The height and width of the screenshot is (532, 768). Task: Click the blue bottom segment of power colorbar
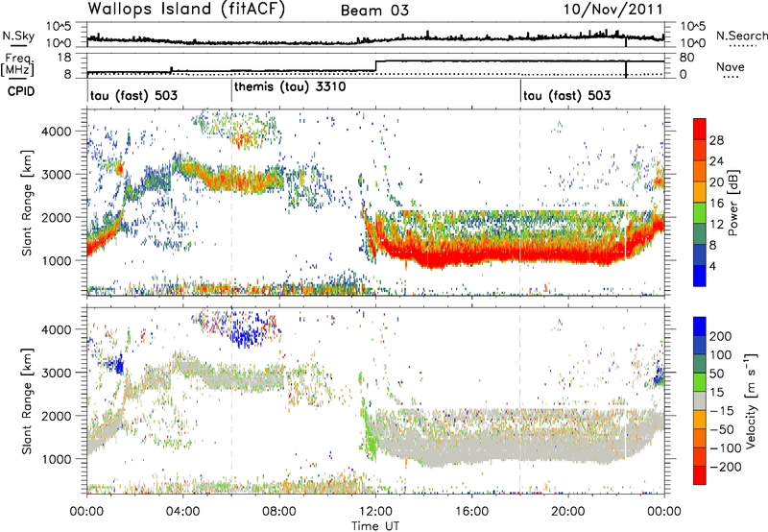(700, 276)
